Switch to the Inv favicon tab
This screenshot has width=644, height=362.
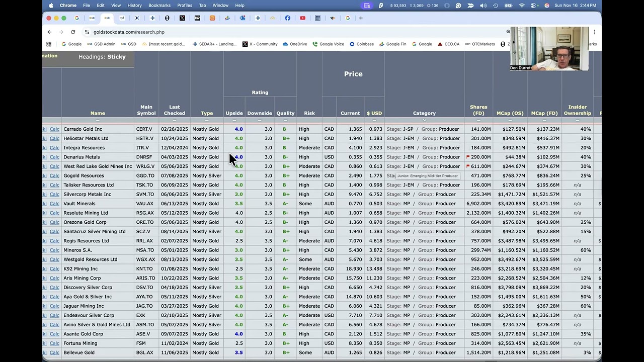(x=197, y=18)
